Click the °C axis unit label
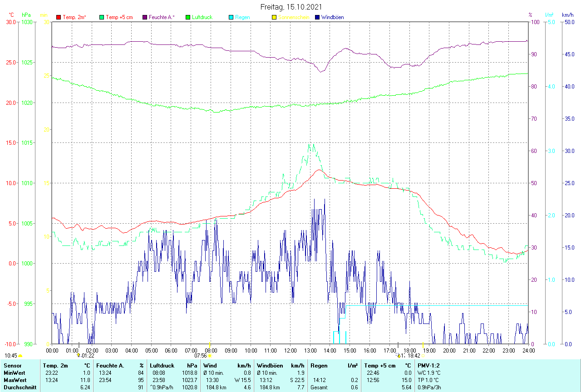Image resolution: width=581 pixels, height=392 pixels. point(12,15)
